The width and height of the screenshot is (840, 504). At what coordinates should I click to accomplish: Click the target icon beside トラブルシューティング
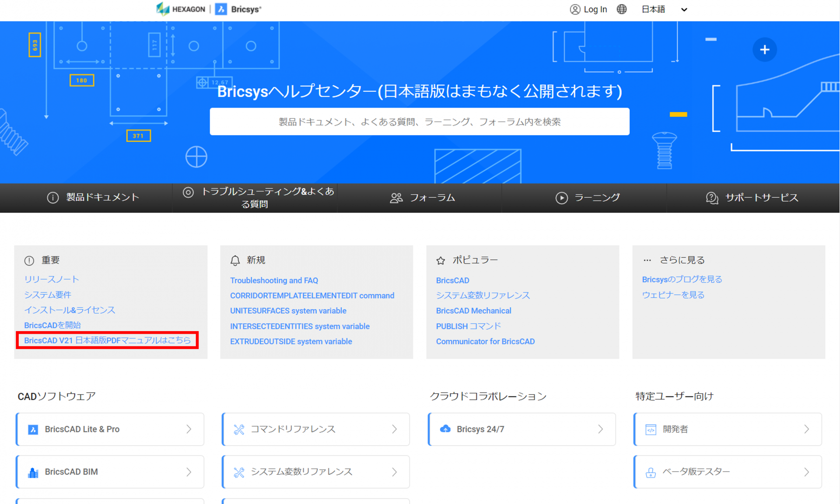pos(188,192)
